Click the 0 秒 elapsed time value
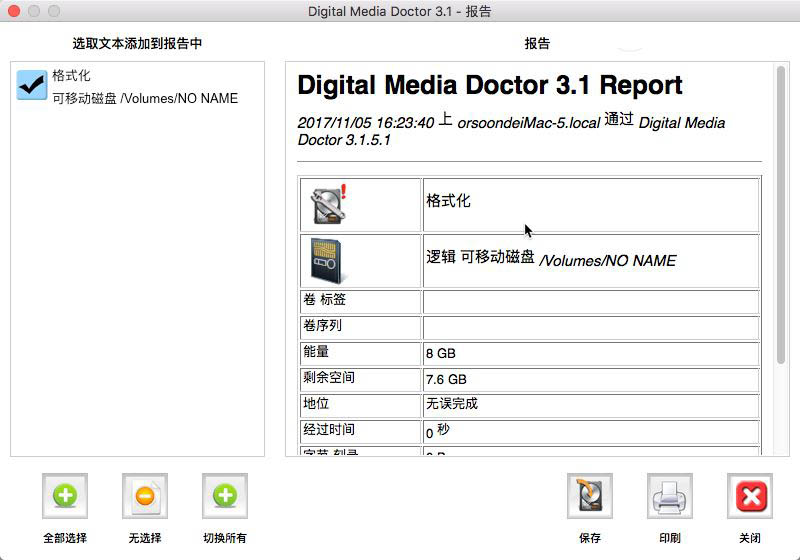The image size is (800, 560). (438, 431)
